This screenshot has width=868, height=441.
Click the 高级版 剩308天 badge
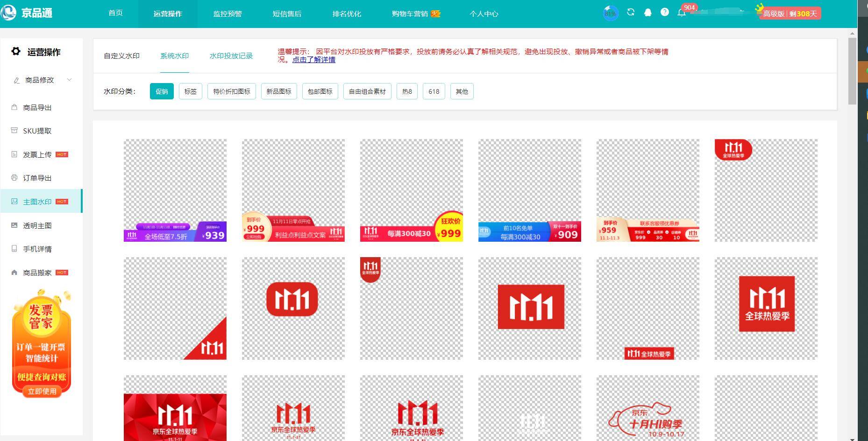(x=790, y=14)
